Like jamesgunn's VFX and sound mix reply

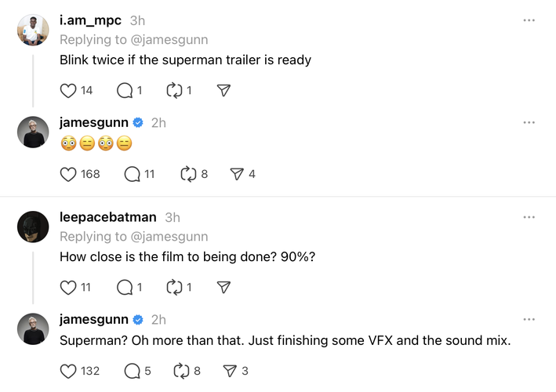pyautogui.click(x=68, y=371)
